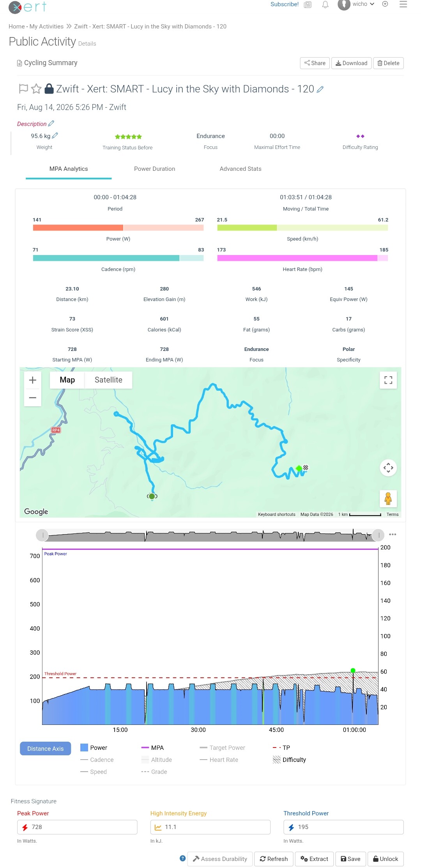Toggle the Heart Rate chart series
The width and height of the screenshot is (421, 868).
[219, 760]
